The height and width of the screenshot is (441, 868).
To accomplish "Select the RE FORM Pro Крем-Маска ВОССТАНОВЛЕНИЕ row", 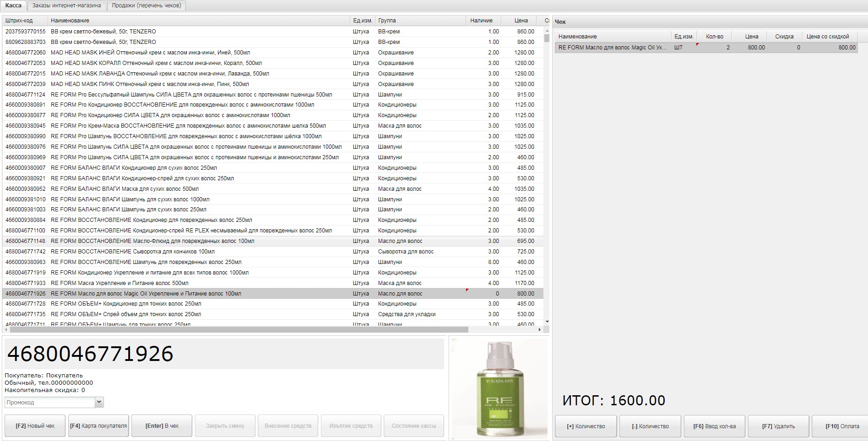I will pos(273,126).
